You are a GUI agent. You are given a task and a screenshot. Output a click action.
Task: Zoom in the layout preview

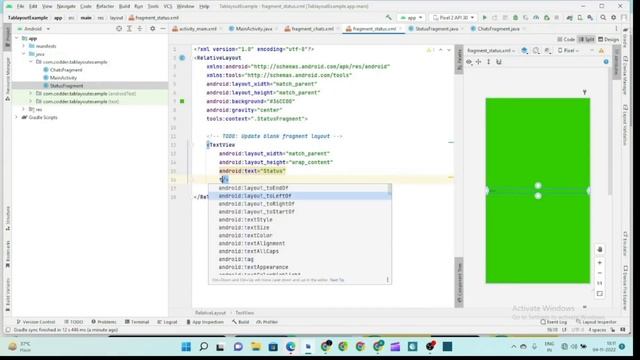point(600,263)
